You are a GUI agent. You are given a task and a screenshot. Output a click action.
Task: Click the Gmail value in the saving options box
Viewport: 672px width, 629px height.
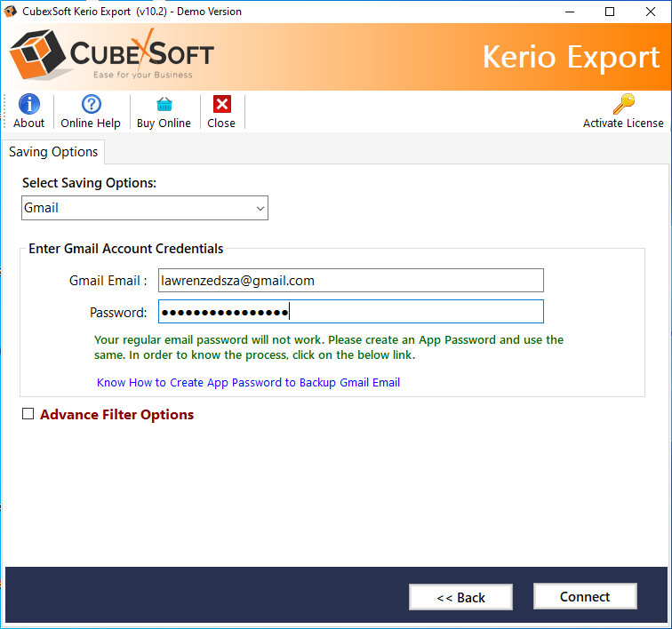coord(41,208)
